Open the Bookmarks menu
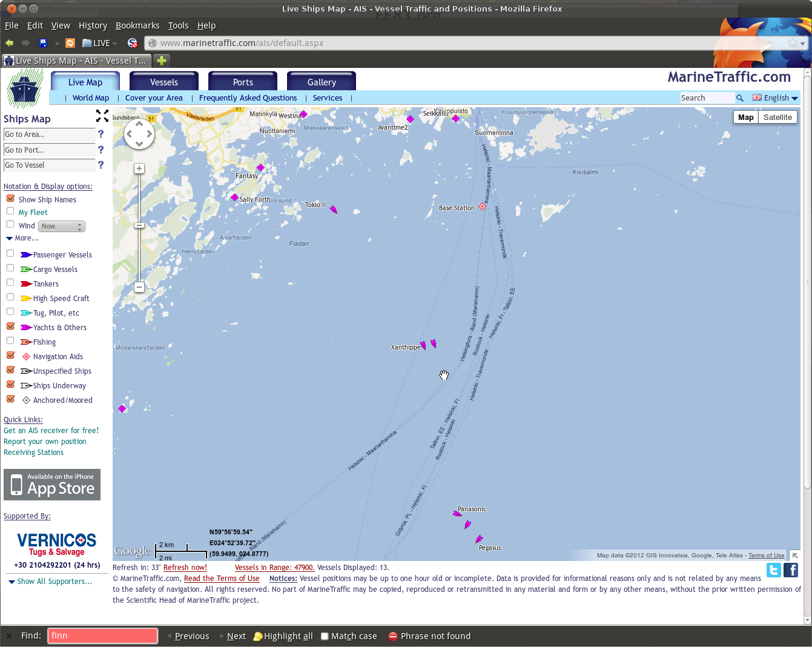Viewport: 812px width, 647px height. pos(137,25)
